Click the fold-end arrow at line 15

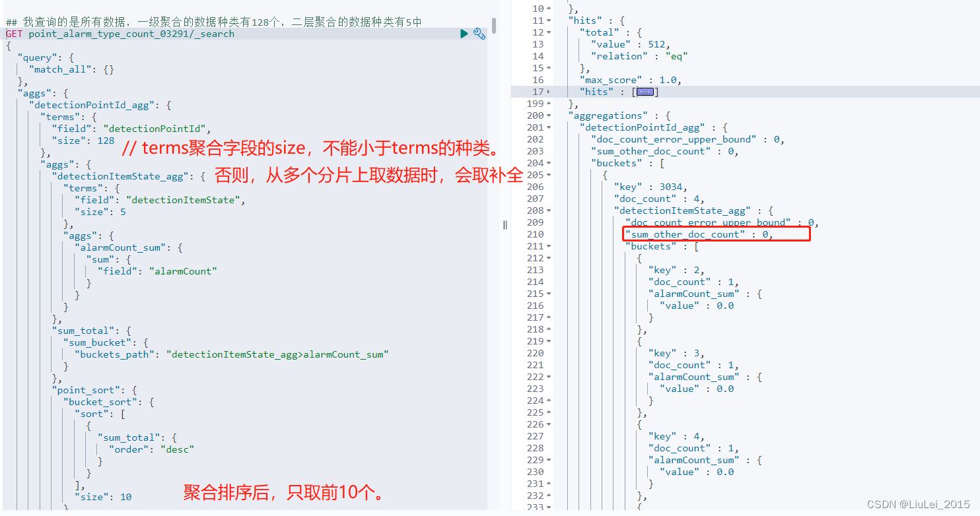pyautogui.click(x=549, y=68)
